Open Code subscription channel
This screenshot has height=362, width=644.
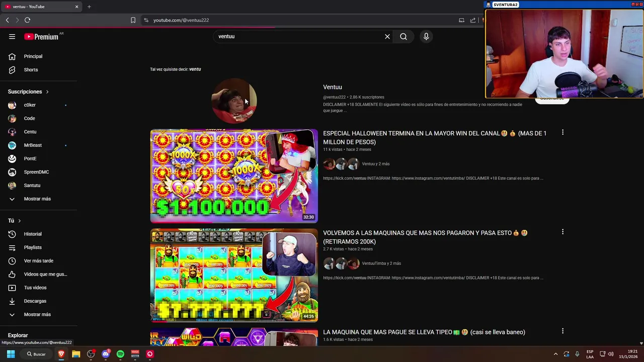coord(38,118)
